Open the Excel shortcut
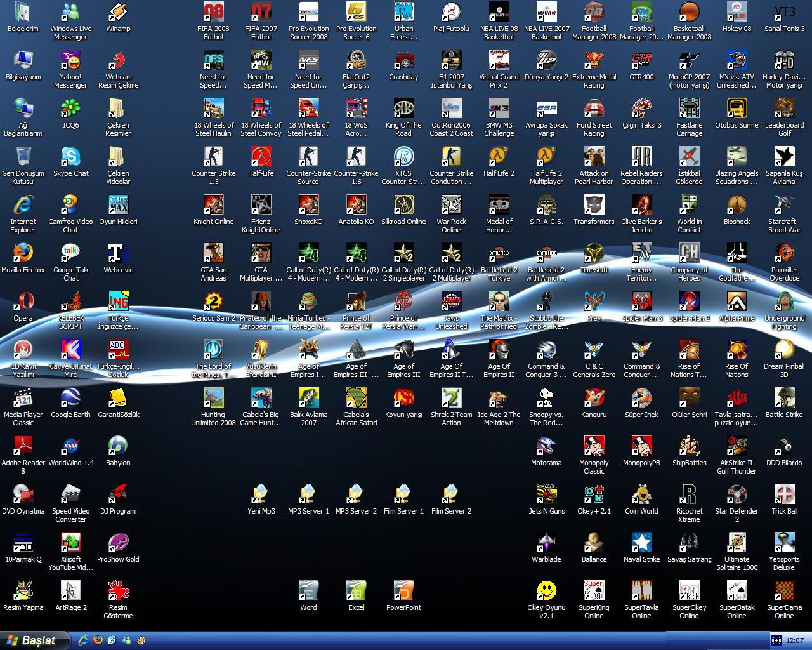Screen dimensions: 812x650 (356, 592)
